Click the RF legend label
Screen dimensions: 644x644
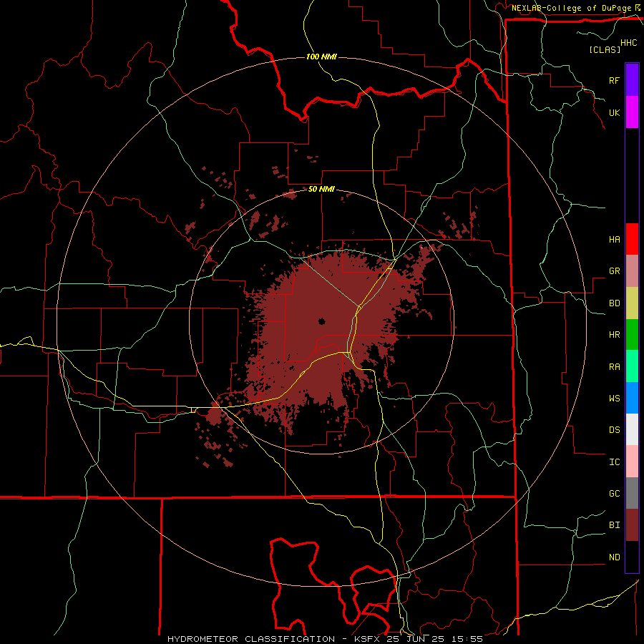click(615, 80)
